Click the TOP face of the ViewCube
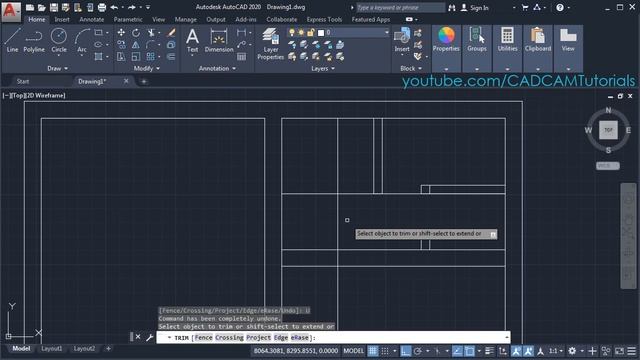 [x=608, y=130]
